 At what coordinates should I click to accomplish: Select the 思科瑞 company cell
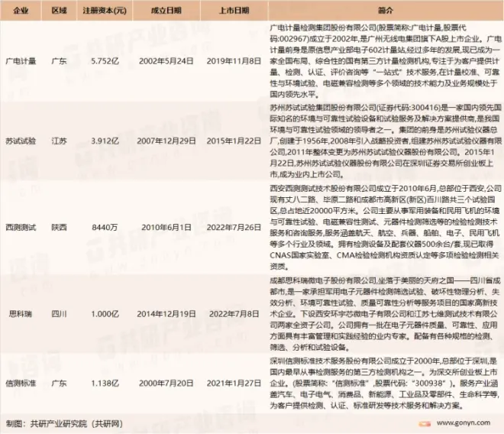coord(21,314)
